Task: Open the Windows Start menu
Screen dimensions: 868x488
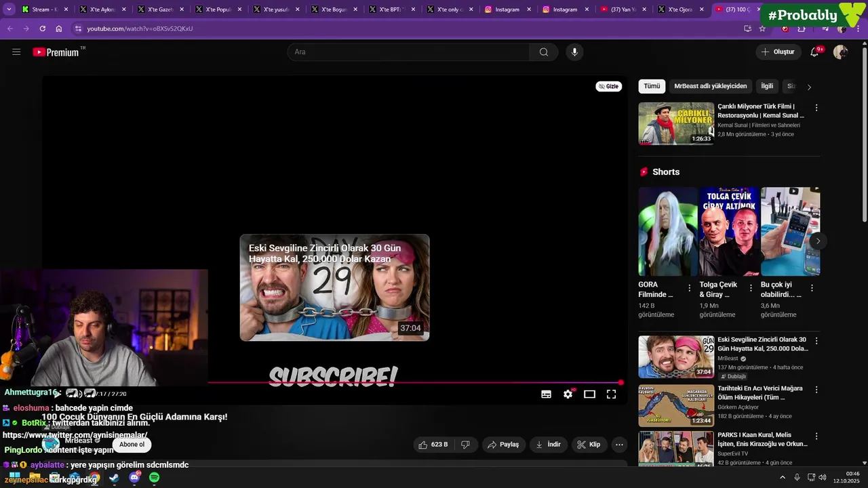Action: coord(14,478)
